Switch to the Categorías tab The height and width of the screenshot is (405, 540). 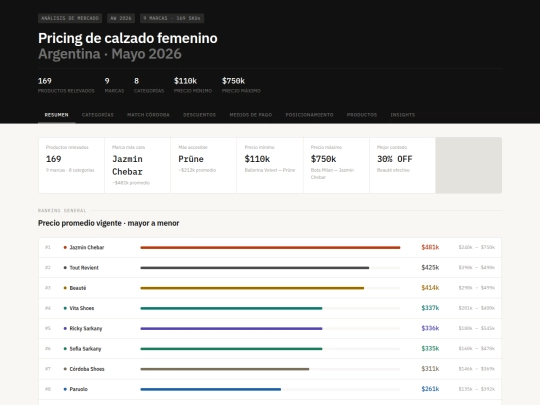pos(98,115)
